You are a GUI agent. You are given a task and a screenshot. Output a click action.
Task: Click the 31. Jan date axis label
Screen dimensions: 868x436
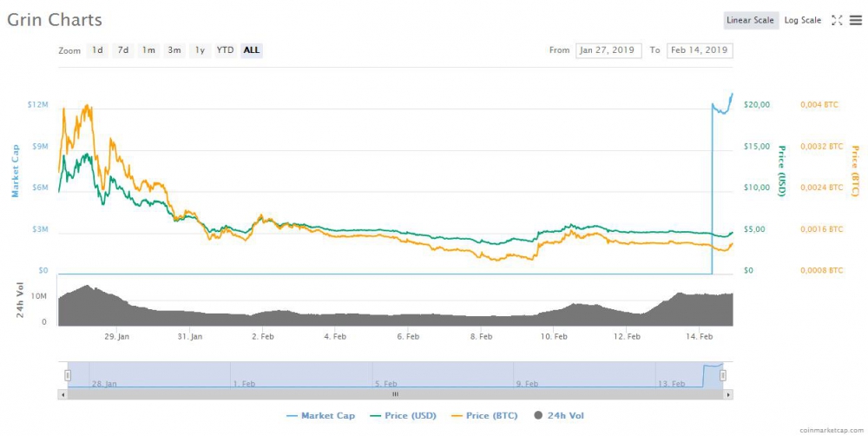click(189, 336)
